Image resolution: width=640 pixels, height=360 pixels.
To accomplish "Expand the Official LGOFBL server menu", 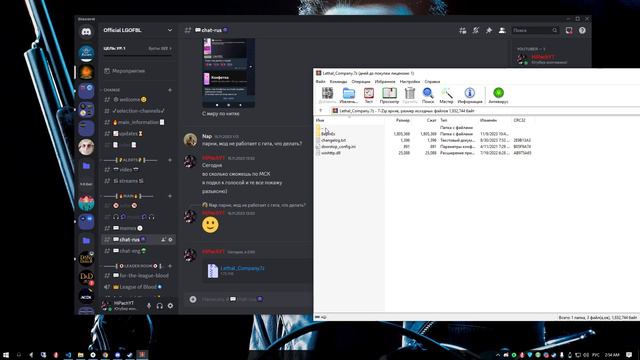I will point(170,30).
